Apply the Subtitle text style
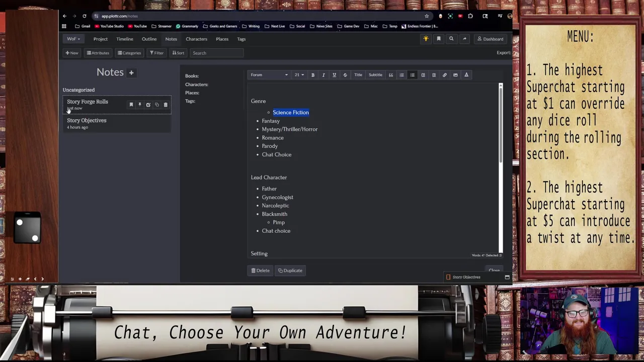The image size is (644, 362). (x=375, y=75)
